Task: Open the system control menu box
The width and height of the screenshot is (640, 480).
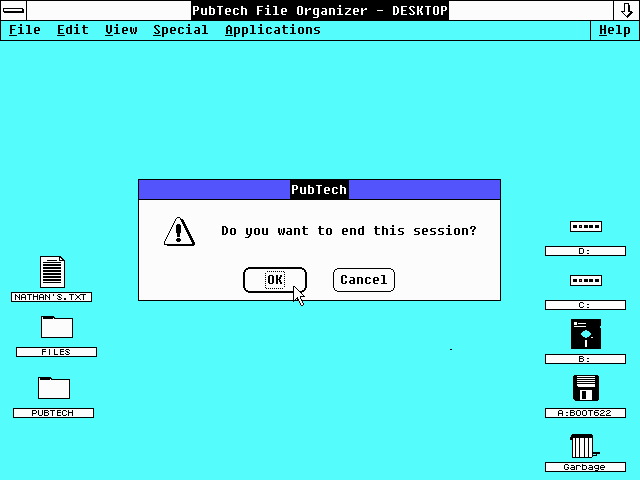Action: point(13,10)
